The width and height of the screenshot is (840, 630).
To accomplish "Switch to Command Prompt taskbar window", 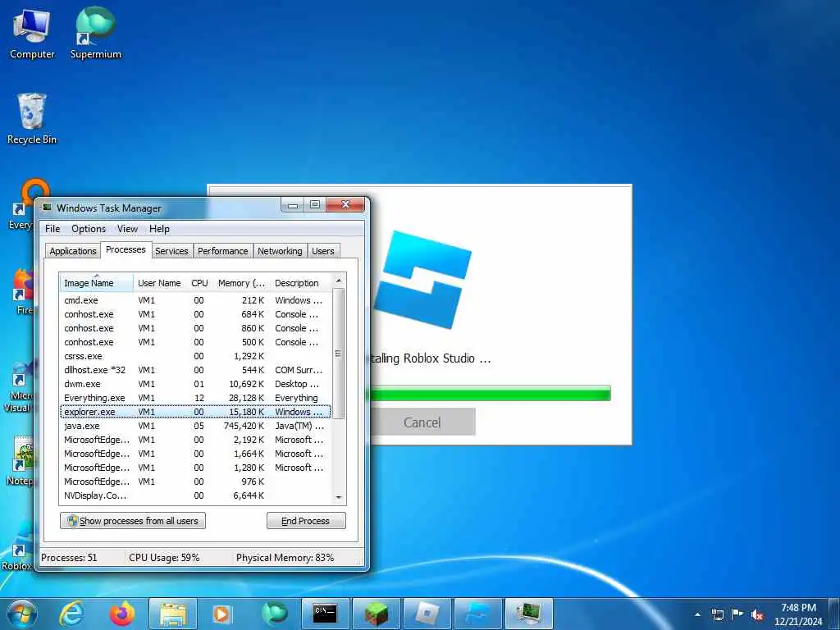I will 325,614.
